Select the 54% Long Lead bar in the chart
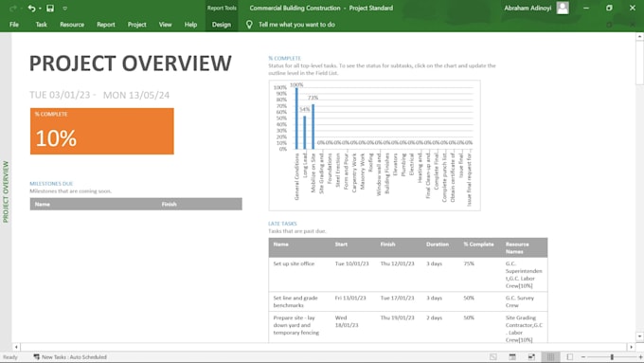 tap(305, 133)
